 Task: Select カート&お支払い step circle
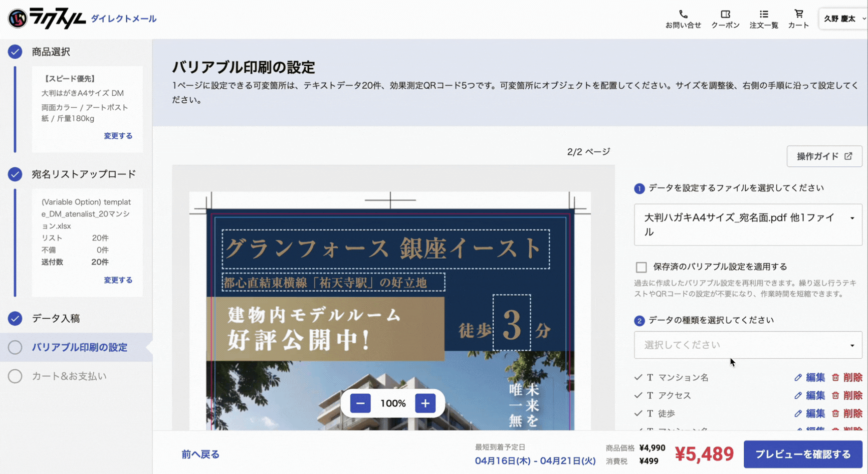(15, 376)
